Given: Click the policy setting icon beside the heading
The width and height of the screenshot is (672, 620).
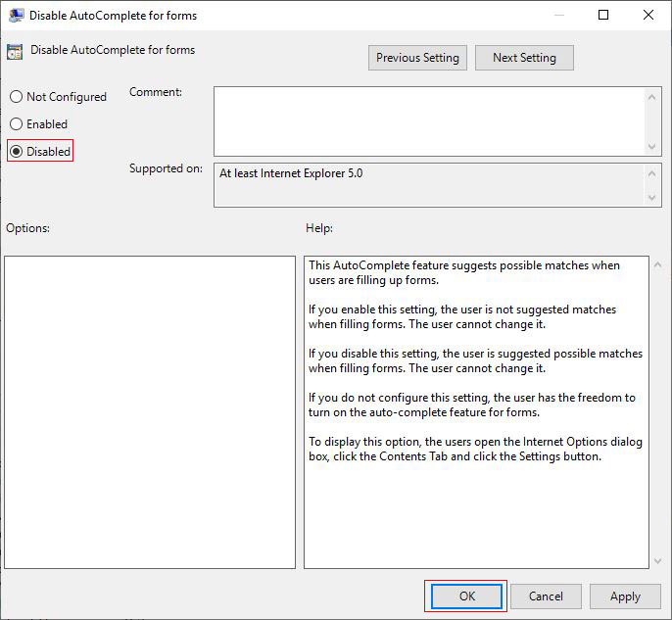Looking at the screenshot, I should 15,52.
